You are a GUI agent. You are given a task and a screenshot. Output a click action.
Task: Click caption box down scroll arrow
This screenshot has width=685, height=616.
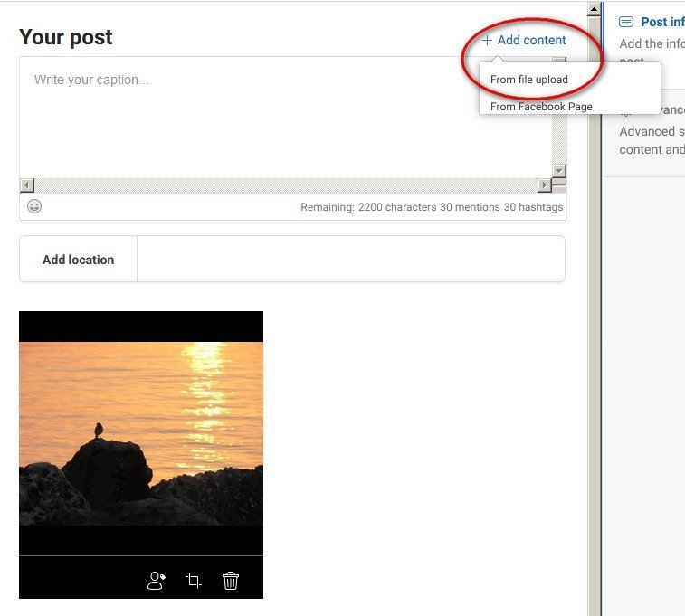[559, 170]
